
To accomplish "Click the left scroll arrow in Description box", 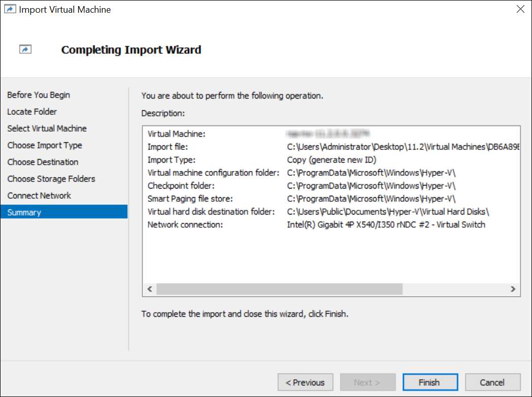I will point(149,289).
